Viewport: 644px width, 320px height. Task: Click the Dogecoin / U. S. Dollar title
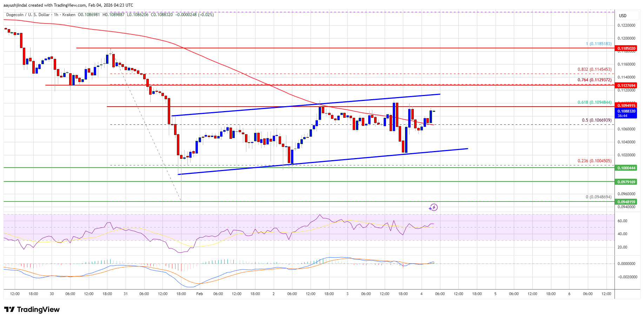pyautogui.click(x=28, y=15)
